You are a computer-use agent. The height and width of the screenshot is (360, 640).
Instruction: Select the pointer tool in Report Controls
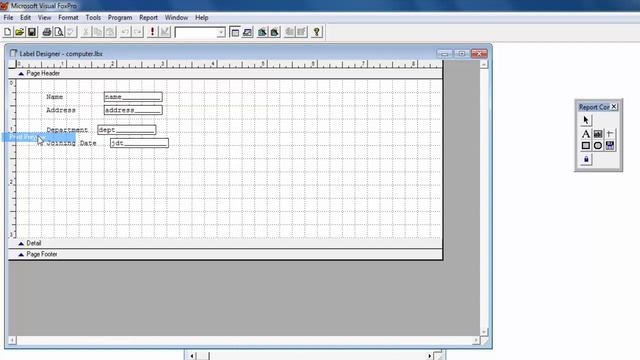586,120
